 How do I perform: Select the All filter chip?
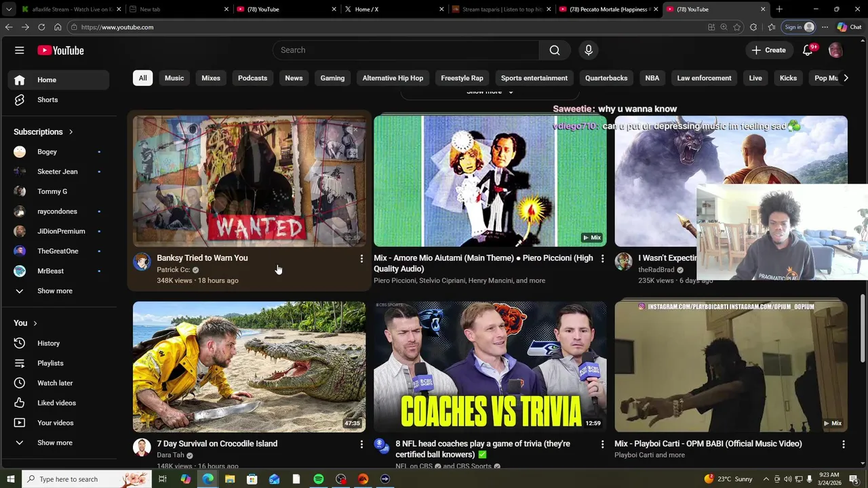(x=143, y=78)
